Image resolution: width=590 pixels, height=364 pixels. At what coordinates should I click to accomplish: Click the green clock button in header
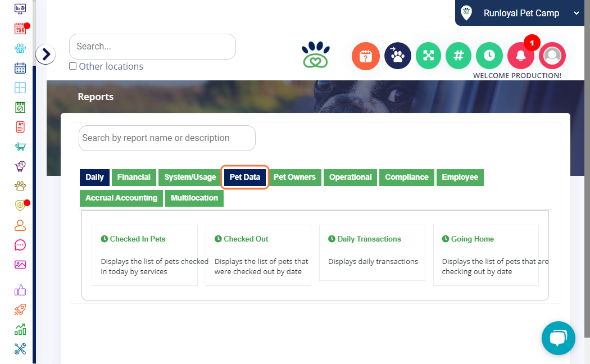[x=489, y=56]
